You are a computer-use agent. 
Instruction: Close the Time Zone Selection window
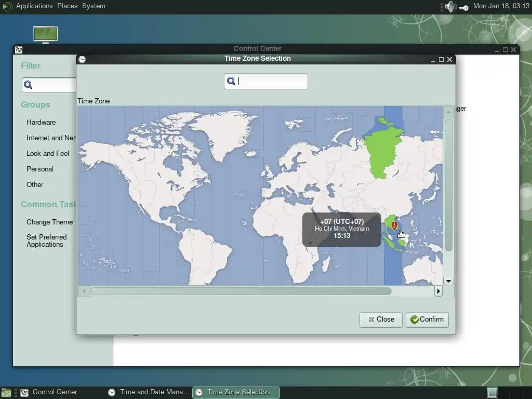(449, 60)
